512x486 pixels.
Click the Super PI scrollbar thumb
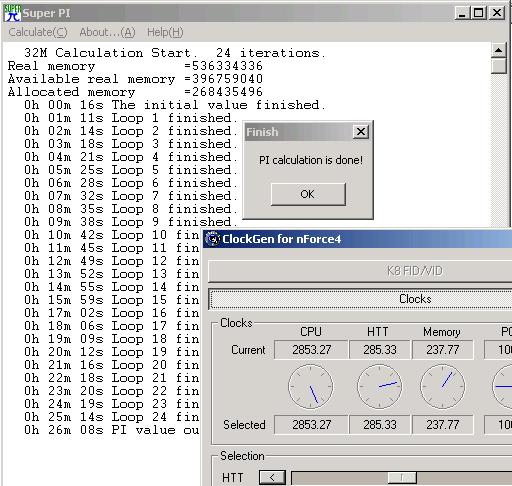[499, 66]
